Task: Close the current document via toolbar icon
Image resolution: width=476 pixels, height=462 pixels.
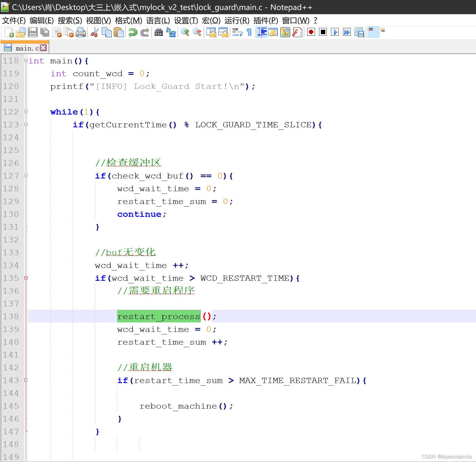Action: click(57, 33)
